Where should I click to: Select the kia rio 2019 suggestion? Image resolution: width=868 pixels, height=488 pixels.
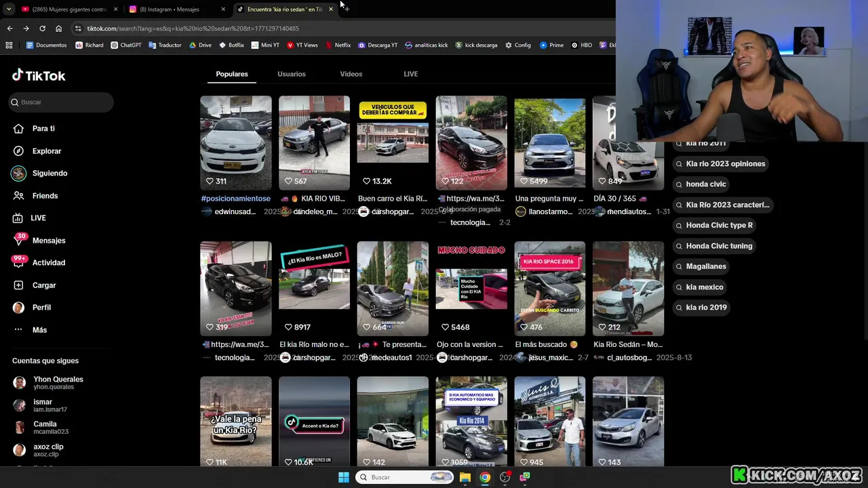pos(701,308)
